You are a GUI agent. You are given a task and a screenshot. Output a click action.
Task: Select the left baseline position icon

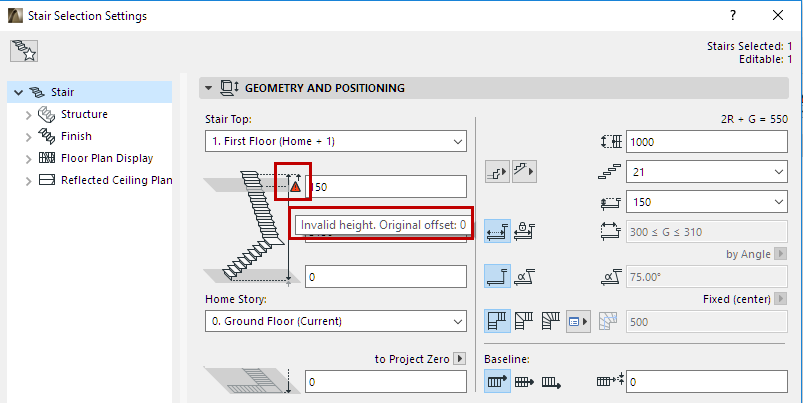[497, 380]
